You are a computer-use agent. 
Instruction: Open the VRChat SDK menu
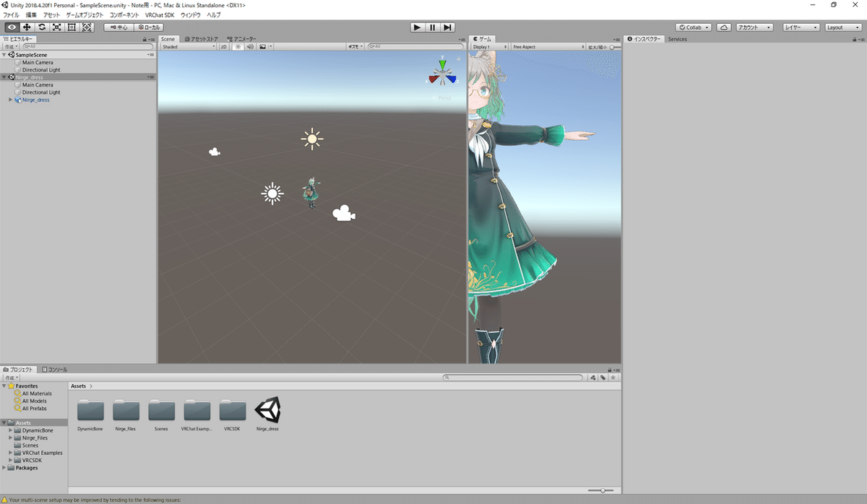point(159,14)
